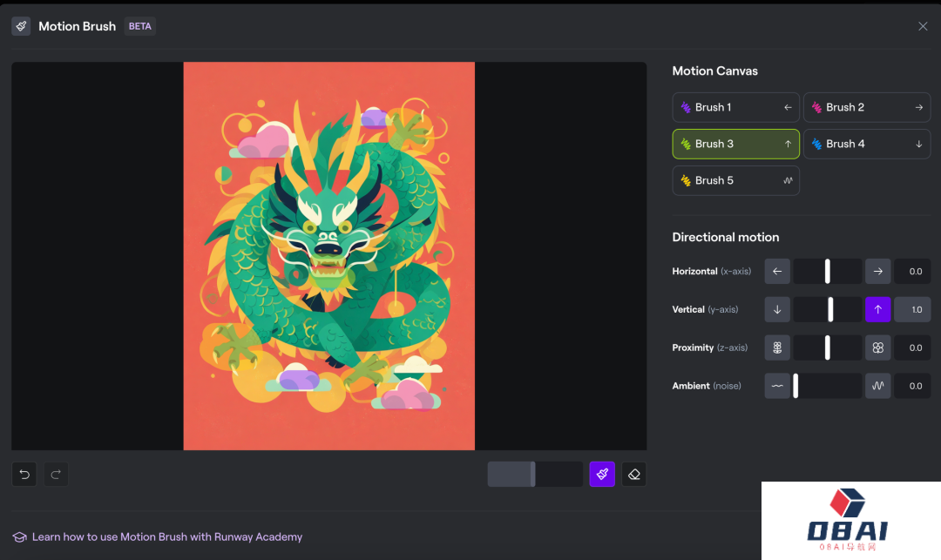Screen dimensions: 941x560
Task: Click the proximity zoom-out (further) icon
Action: point(777,347)
